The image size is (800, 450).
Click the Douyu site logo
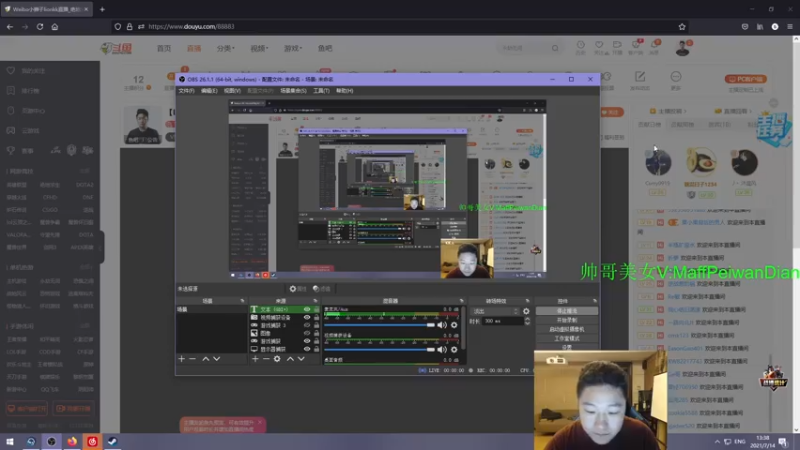116,48
